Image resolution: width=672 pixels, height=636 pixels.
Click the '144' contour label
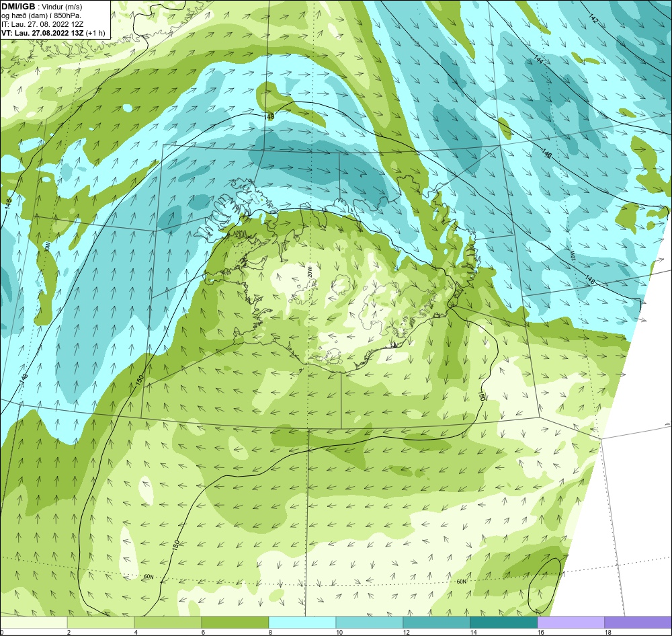coord(538,60)
